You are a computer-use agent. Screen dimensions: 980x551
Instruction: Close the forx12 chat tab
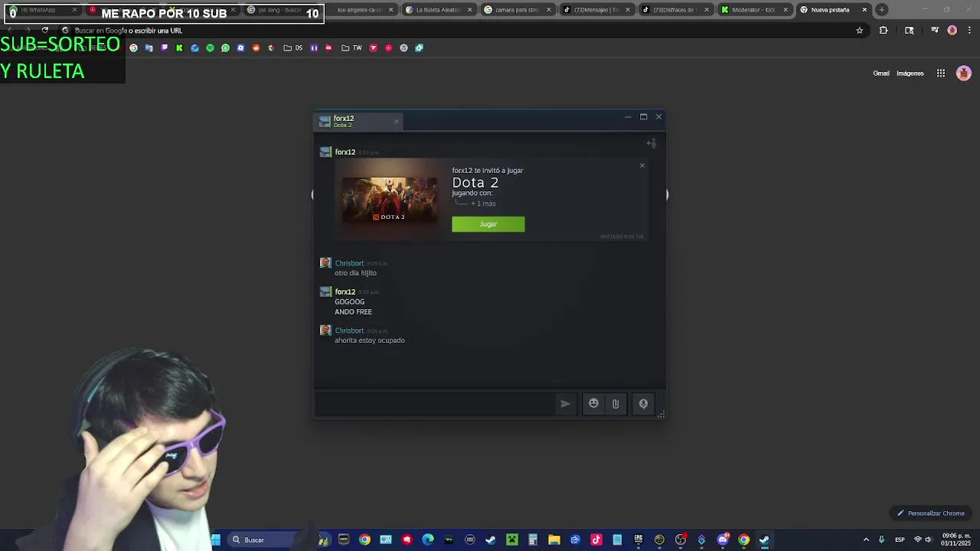[396, 121]
